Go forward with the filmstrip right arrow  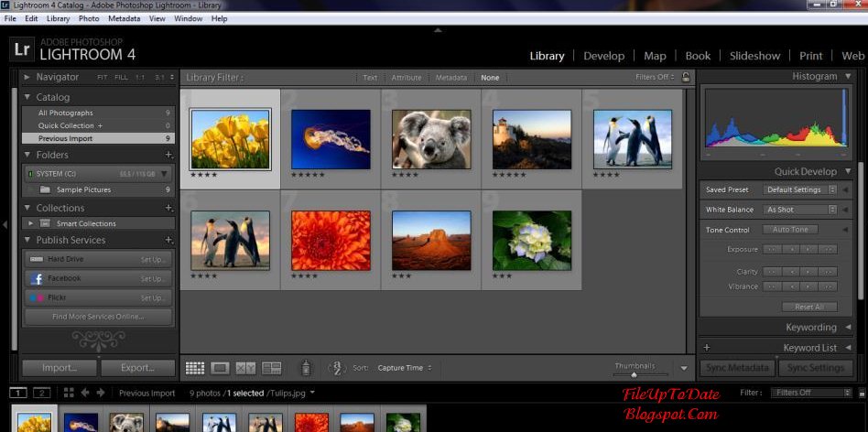(x=100, y=393)
